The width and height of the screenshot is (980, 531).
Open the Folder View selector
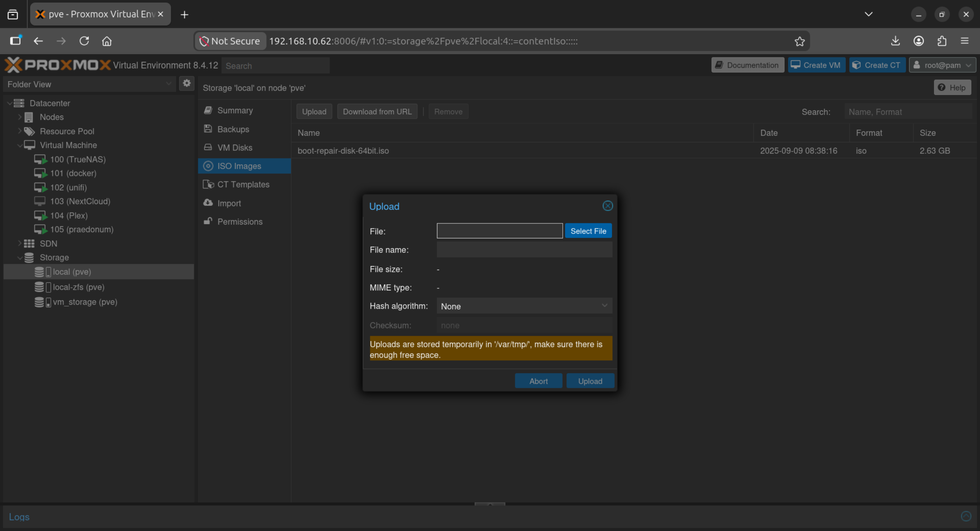[x=89, y=84]
